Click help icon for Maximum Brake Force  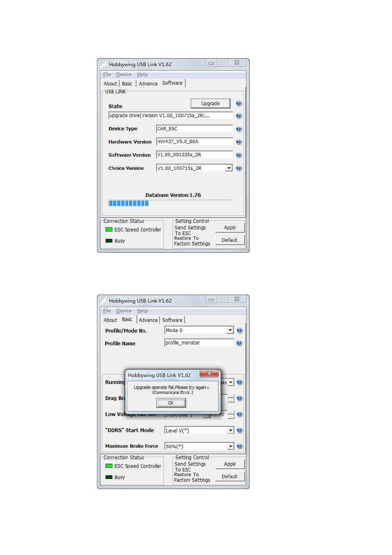pyautogui.click(x=240, y=446)
